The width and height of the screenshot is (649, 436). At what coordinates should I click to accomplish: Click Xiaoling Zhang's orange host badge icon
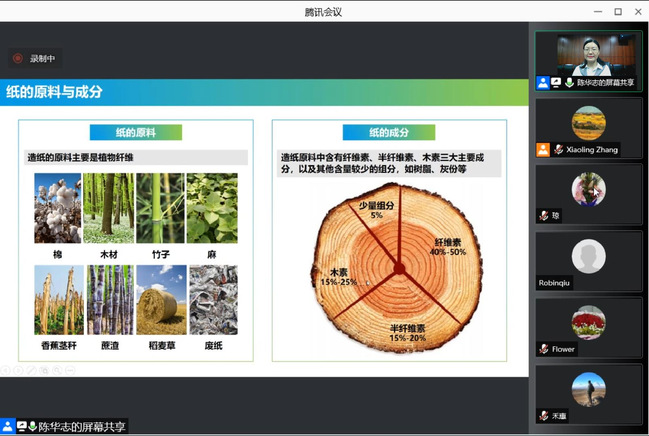[x=542, y=150]
